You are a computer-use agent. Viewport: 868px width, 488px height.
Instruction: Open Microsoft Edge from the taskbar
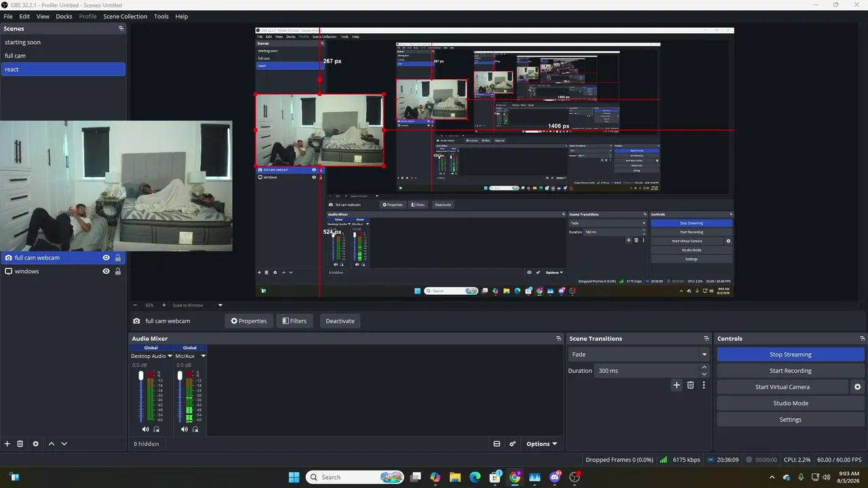coord(475,477)
